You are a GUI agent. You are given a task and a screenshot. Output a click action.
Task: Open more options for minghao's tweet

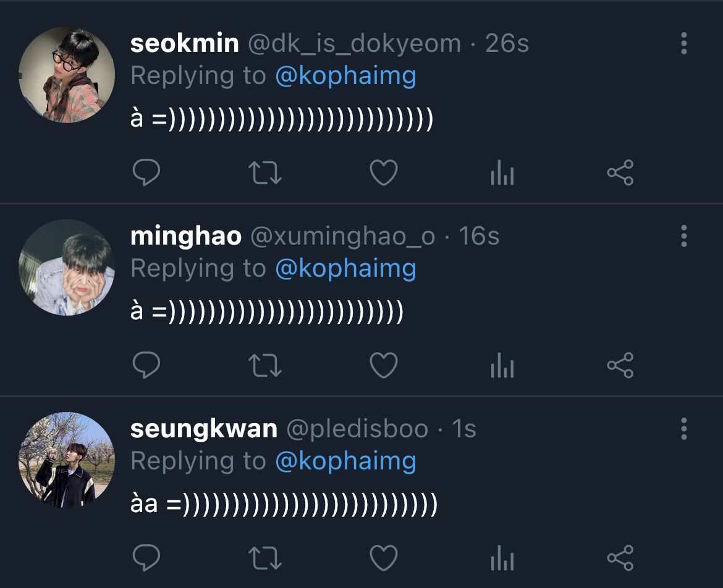click(684, 236)
